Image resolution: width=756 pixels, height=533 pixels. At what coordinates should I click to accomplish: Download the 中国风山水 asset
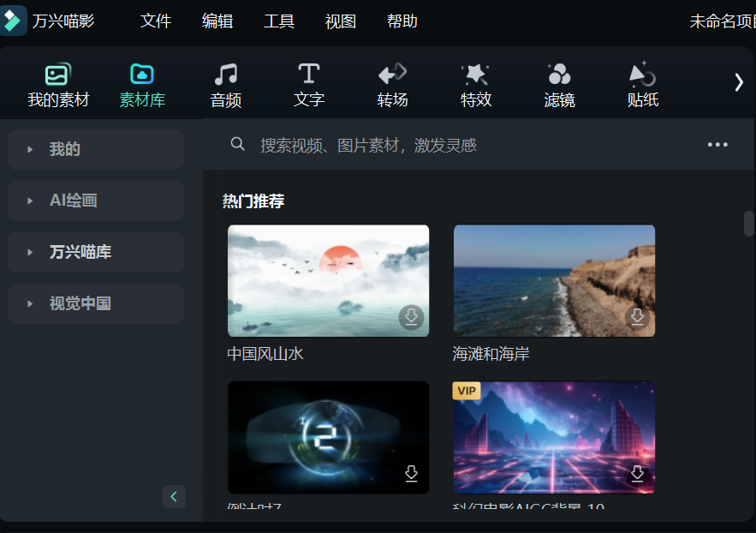412,317
